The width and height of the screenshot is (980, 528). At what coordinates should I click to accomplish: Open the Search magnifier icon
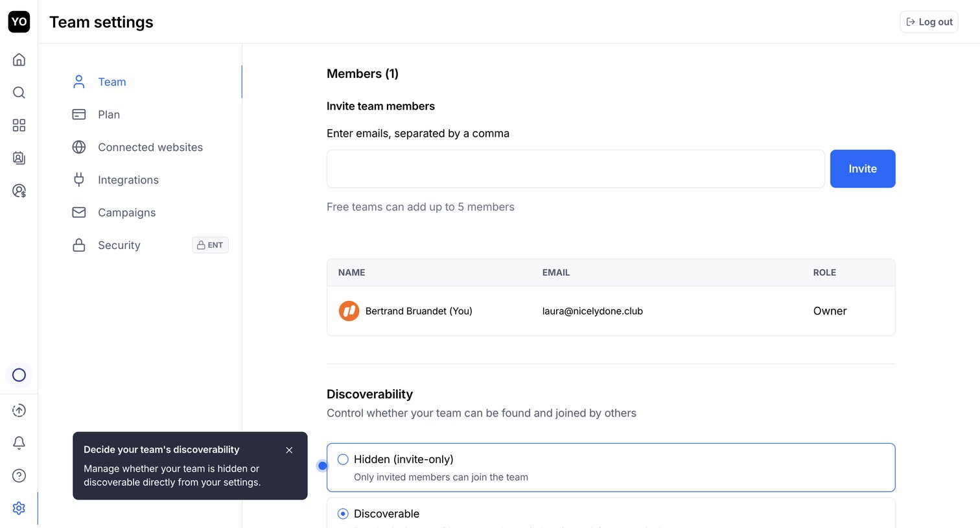coord(19,92)
